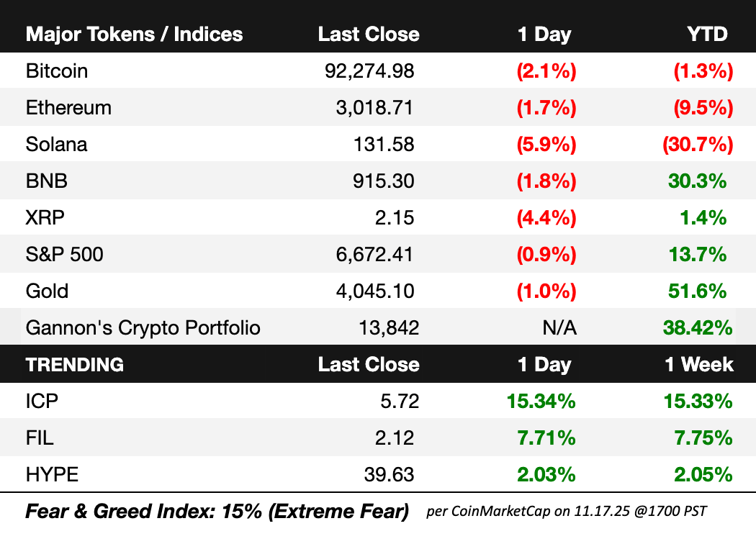Select the S&P 500 row label
The height and width of the screenshot is (544, 756).
(x=65, y=254)
